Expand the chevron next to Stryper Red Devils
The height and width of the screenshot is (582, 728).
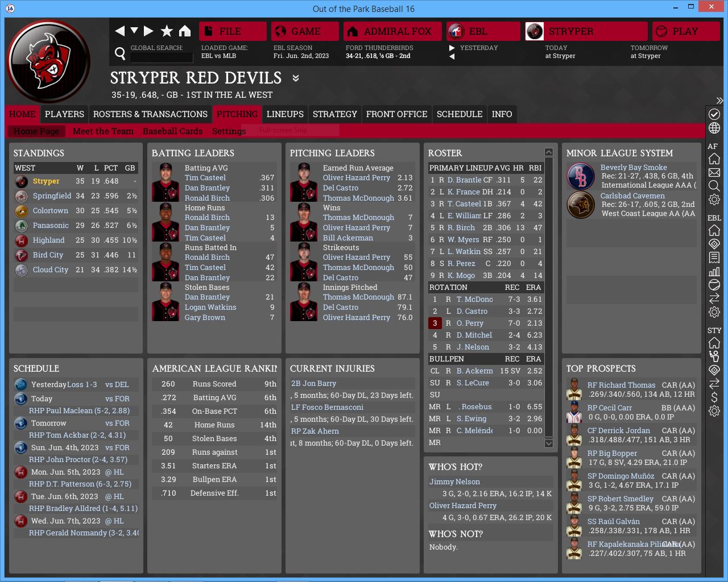[296, 78]
